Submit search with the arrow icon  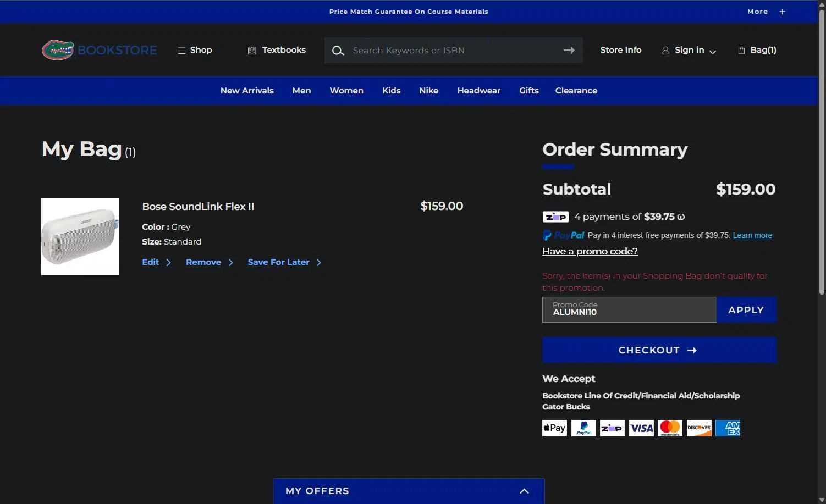pos(569,50)
